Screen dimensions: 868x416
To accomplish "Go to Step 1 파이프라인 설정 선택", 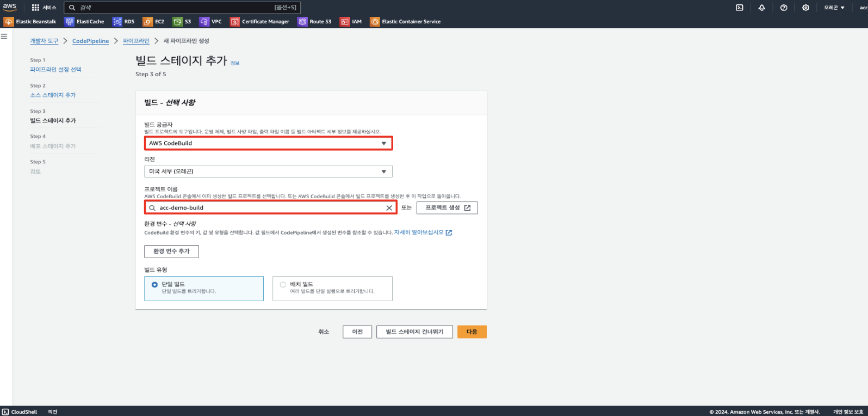I will (55, 70).
